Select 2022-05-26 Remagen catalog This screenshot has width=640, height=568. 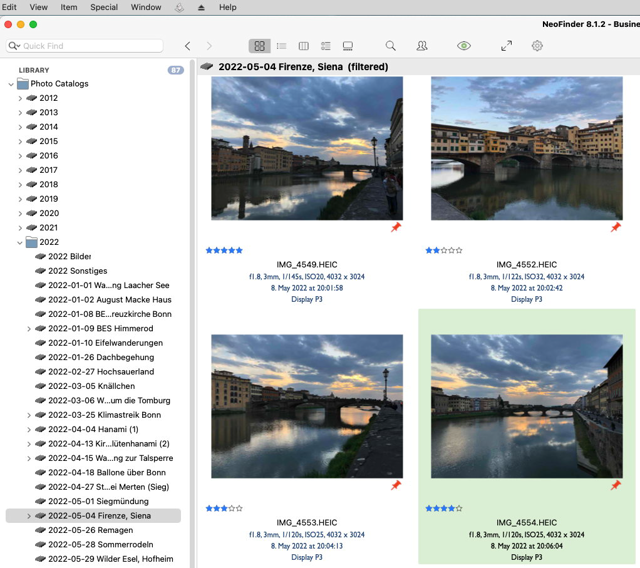pyautogui.click(x=91, y=530)
